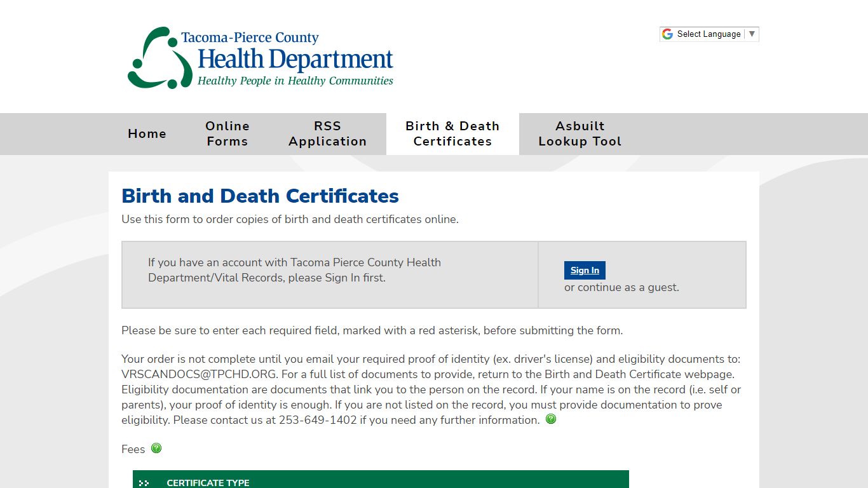Image resolution: width=868 pixels, height=488 pixels.
Task: Open the Select Language dropdown
Action: point(709,34)
